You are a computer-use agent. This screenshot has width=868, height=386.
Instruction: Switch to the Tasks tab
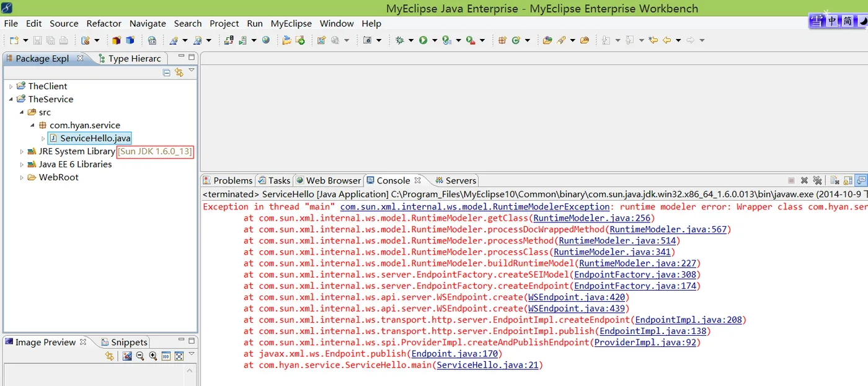coord(274,180)
